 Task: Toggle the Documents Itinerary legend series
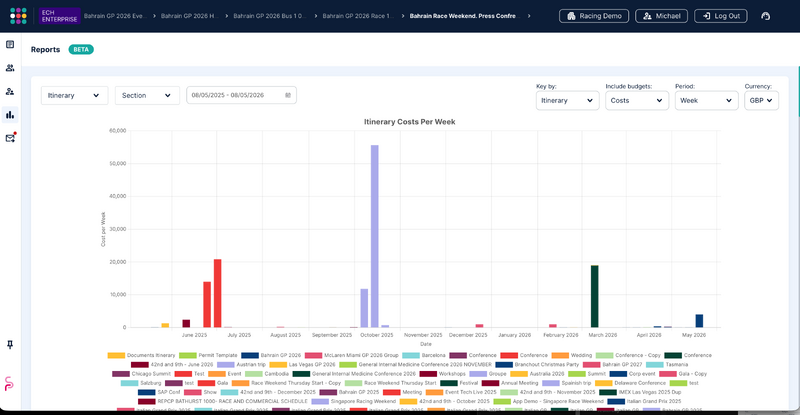pyautogui.click(x=141, y=355)
